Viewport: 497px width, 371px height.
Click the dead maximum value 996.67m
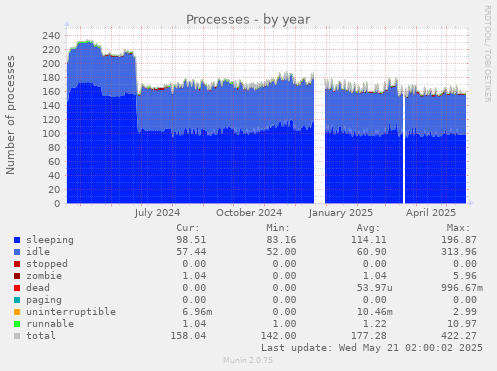pos(462,288)
